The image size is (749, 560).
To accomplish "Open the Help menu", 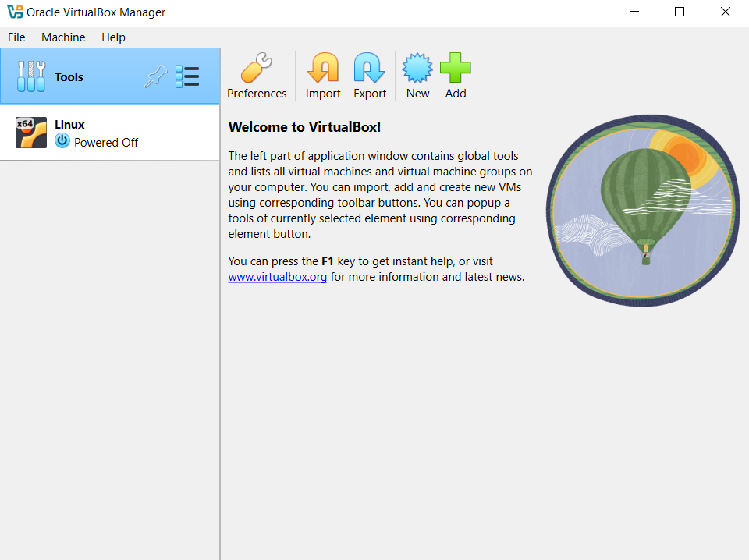I will pyautogui.click(x=113, y=37).
